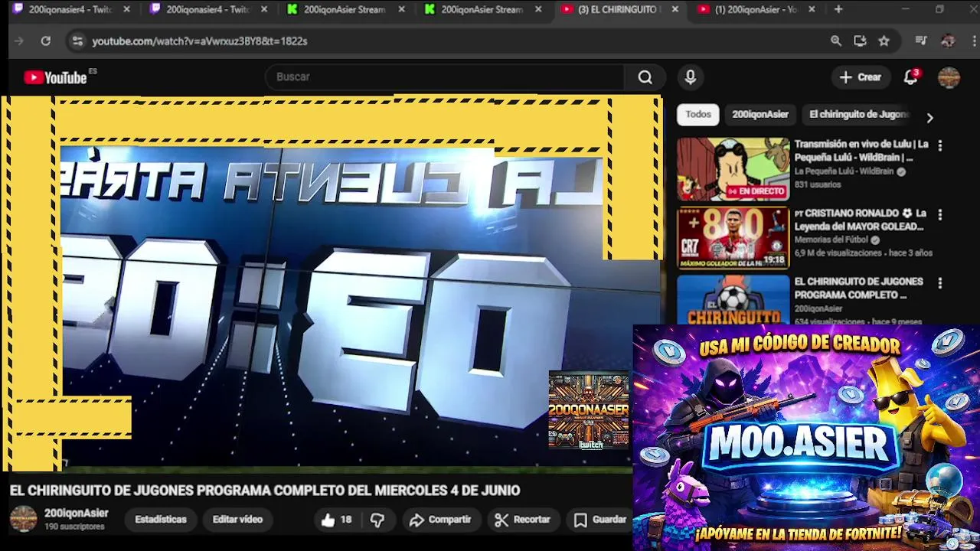Open the notifications bell
The image size is (980, 551).
[x=910, y=77]
